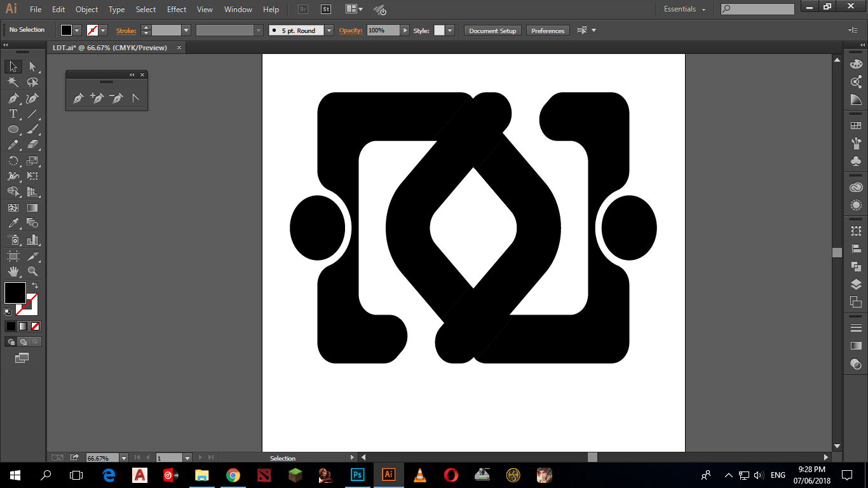
Task: Switch to Draw Normal mode
Action: click(x=11, y=342)
